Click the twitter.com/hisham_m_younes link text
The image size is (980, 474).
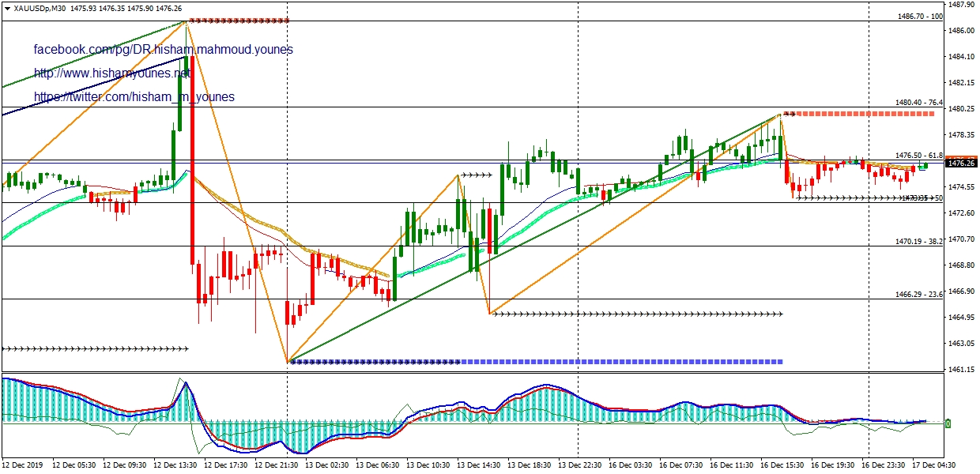[x=134, y=97]
